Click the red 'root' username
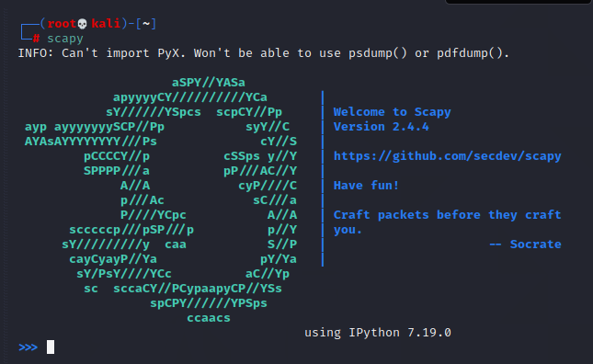The image size is (593, 364). (62, 24)
